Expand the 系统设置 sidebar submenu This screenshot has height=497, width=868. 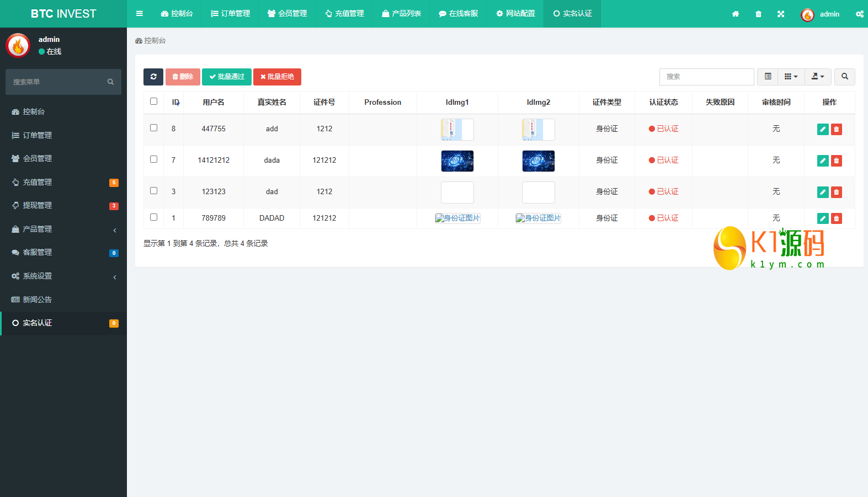coord(63,276)
